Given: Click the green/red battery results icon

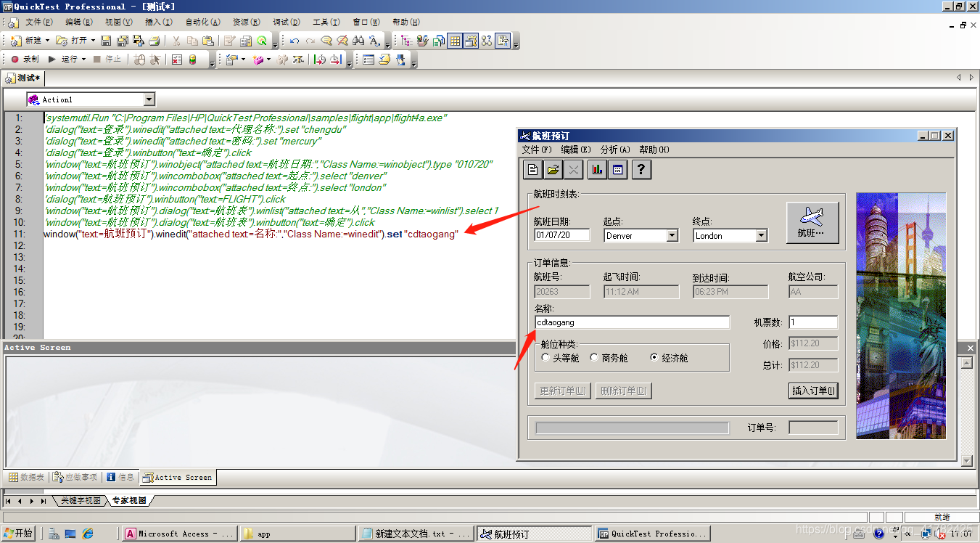Looking at the screenshot, I should coord(193,60).
